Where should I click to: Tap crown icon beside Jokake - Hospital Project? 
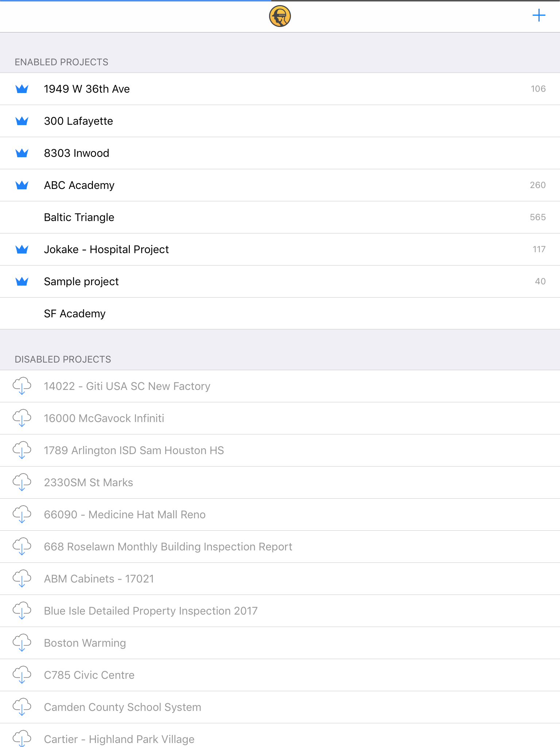22,249
